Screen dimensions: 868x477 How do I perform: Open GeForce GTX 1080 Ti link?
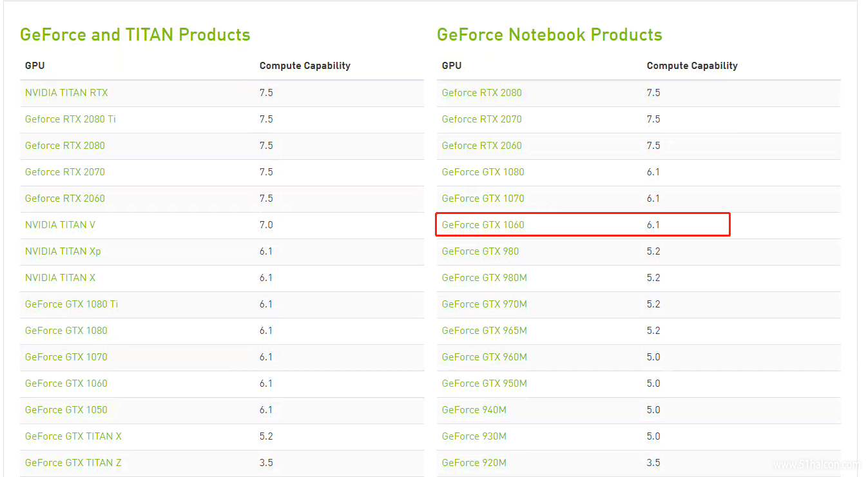[x=72, y=304]
